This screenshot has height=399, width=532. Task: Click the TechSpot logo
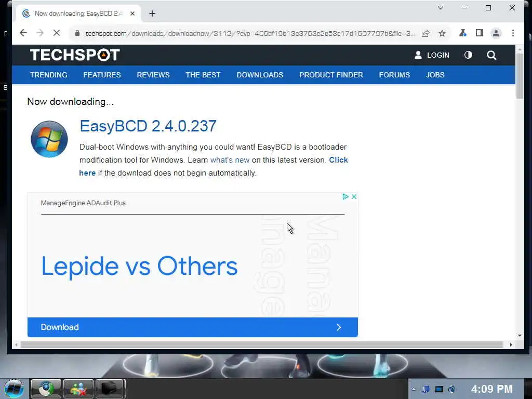75,55
